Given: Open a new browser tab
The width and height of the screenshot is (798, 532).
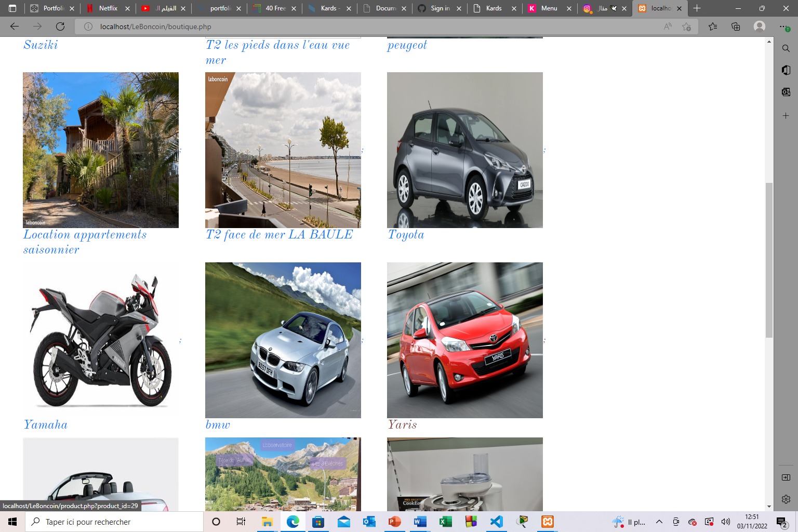Looking at the screenshot, I should coord(697,8).
